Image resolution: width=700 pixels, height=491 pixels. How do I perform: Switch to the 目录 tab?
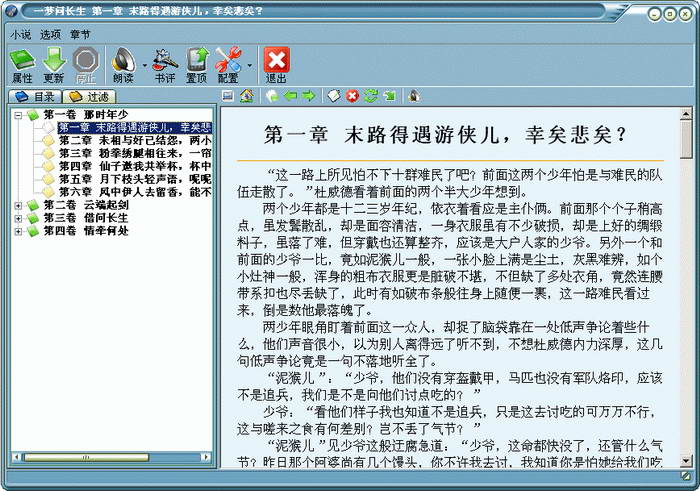point(34,96)
